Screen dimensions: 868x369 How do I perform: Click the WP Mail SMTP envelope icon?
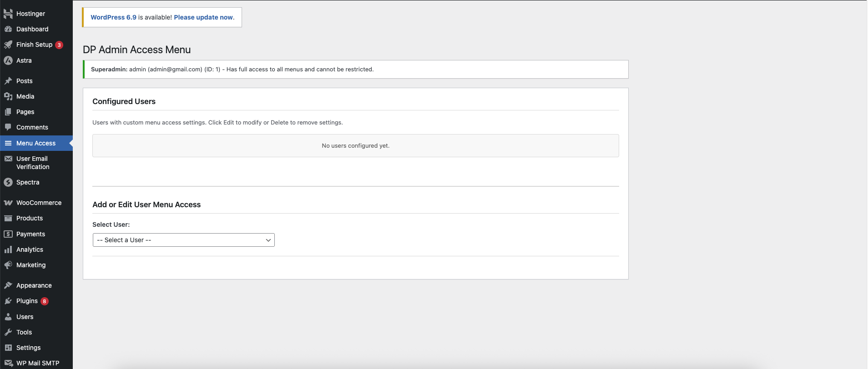coord(8,363)
